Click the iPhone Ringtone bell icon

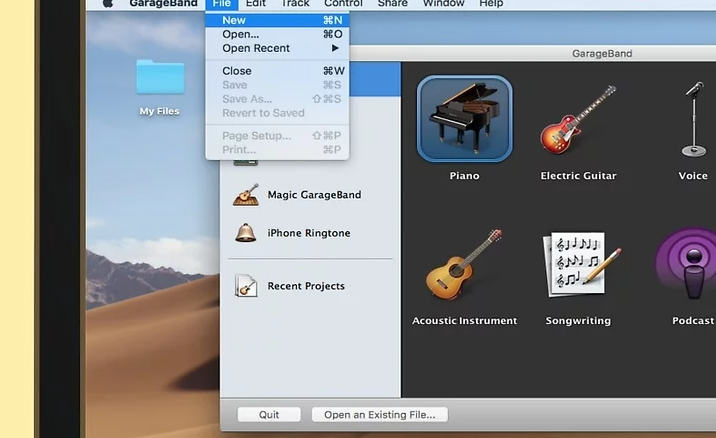tap(246, 233)
